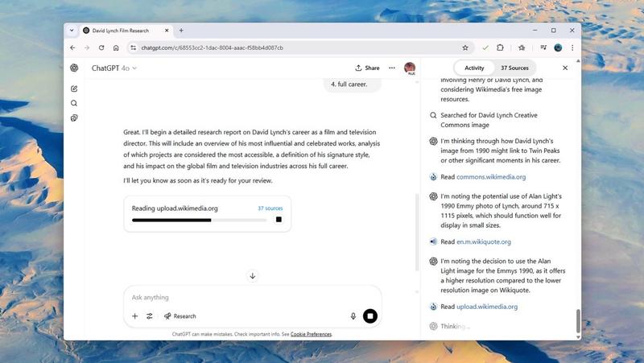Open the tab search dropdown arrow

pyautogui.click(x=72, y=31)
